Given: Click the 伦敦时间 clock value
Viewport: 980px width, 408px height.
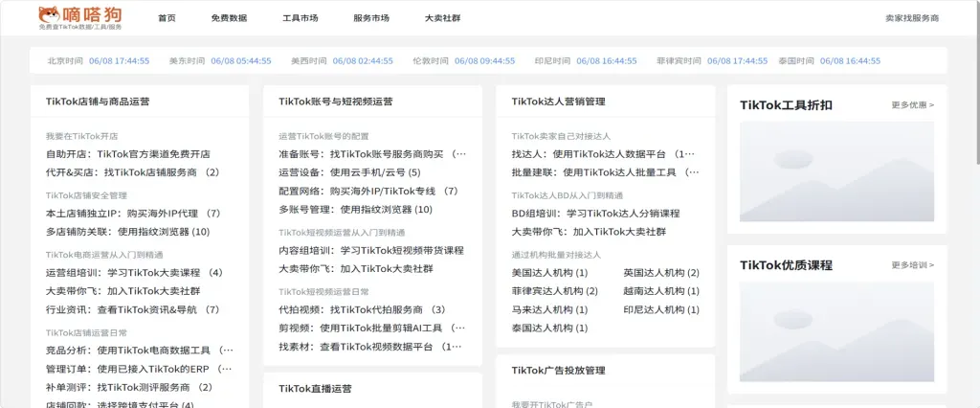Looking at the screenshot, I should pyautogui.click(x=485, y=60).
